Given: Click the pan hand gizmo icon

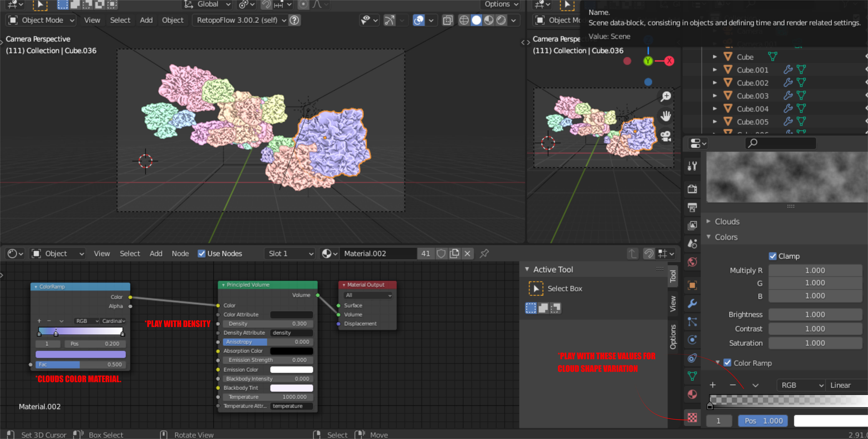Looking at the screenshot, I should click(x=666, y=116).
